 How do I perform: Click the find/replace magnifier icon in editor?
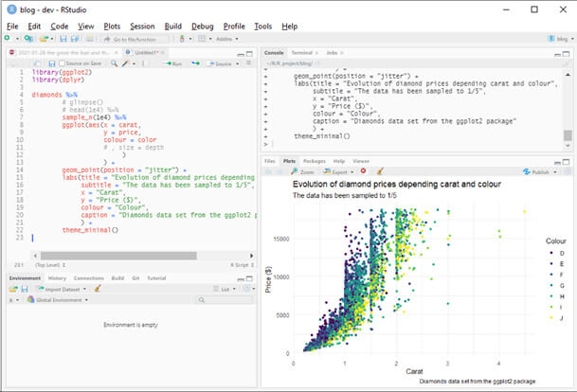pyautogui.click(x=112, y=62)
